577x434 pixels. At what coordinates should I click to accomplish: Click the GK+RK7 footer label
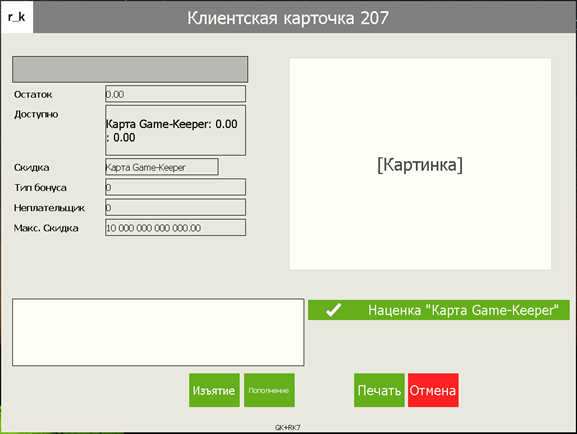tap(288, 427)
